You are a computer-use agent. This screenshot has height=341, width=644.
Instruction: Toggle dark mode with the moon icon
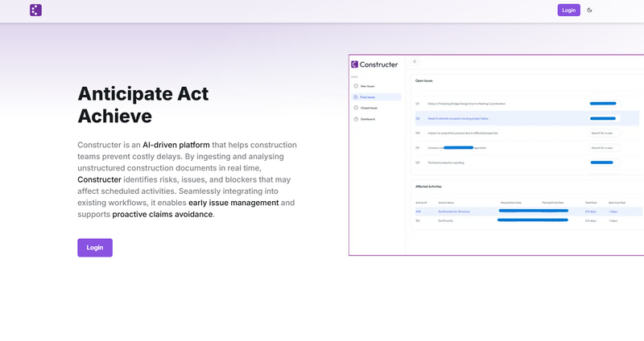click(590, 10)
